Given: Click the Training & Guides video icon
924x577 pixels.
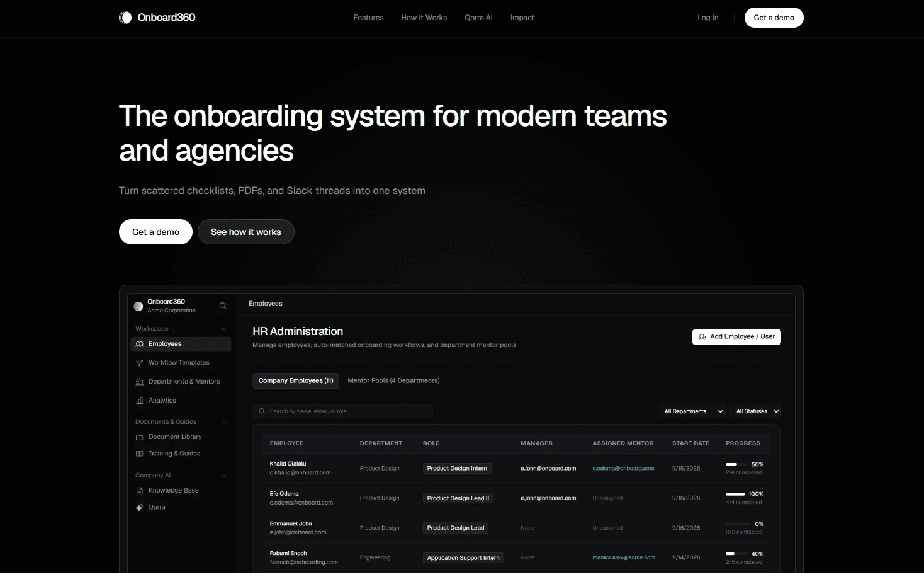Looking at the screenshot, I should click(x=140, y=454).
